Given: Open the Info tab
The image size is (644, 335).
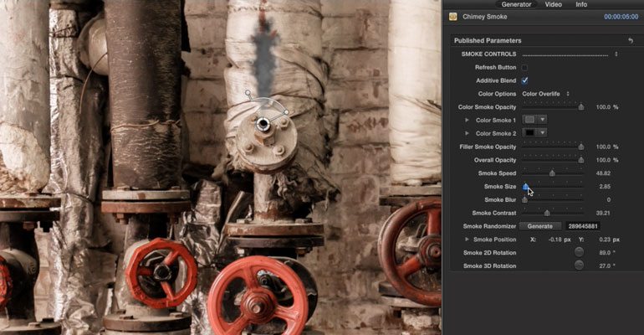Looking at the screenshot, I should 581,4.
